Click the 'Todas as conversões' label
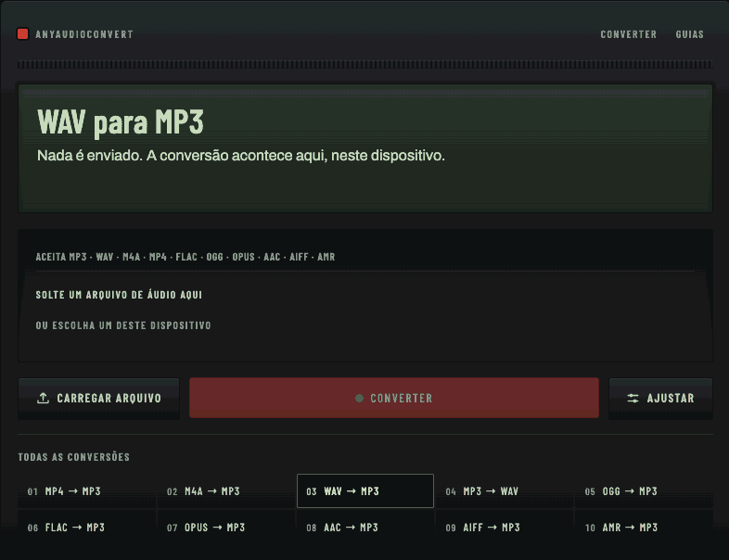 74,457
